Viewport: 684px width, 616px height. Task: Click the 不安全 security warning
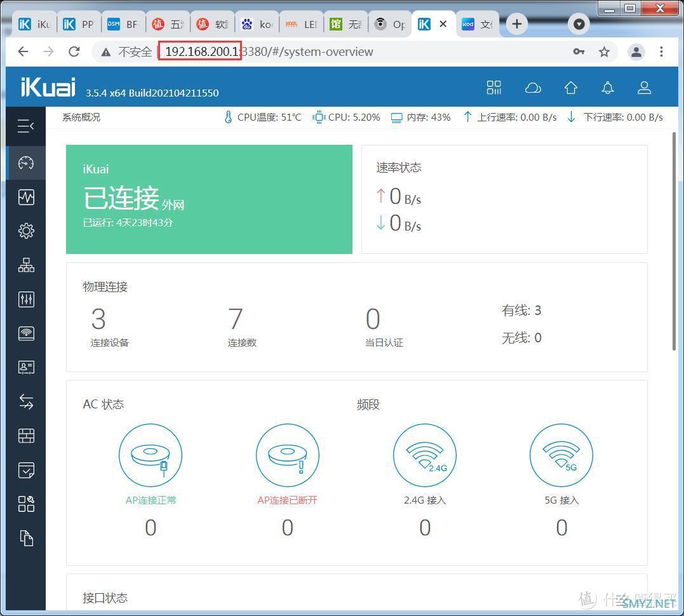(126, 52)
